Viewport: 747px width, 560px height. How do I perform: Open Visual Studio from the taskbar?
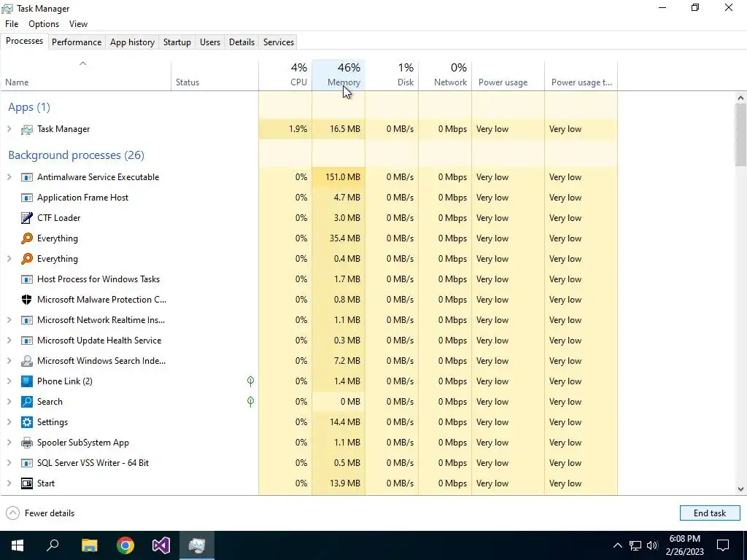(x=161, y=545)
